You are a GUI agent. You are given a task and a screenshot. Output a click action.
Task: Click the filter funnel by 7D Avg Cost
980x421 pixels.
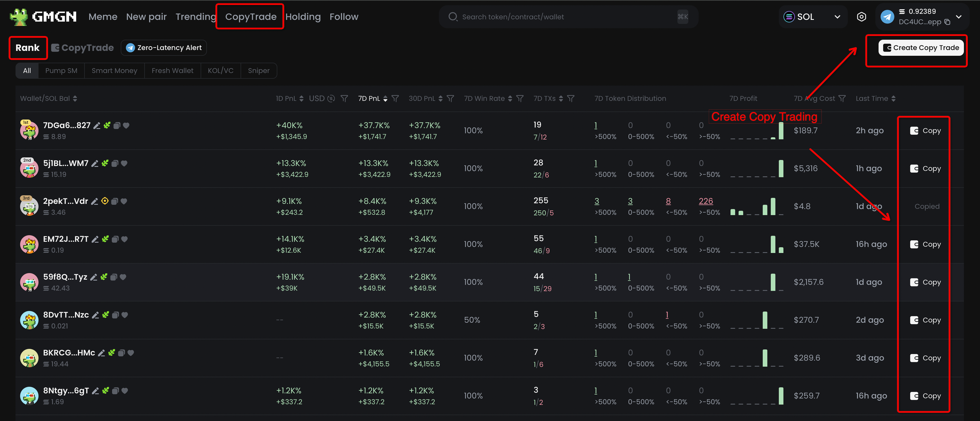point(842,99)
